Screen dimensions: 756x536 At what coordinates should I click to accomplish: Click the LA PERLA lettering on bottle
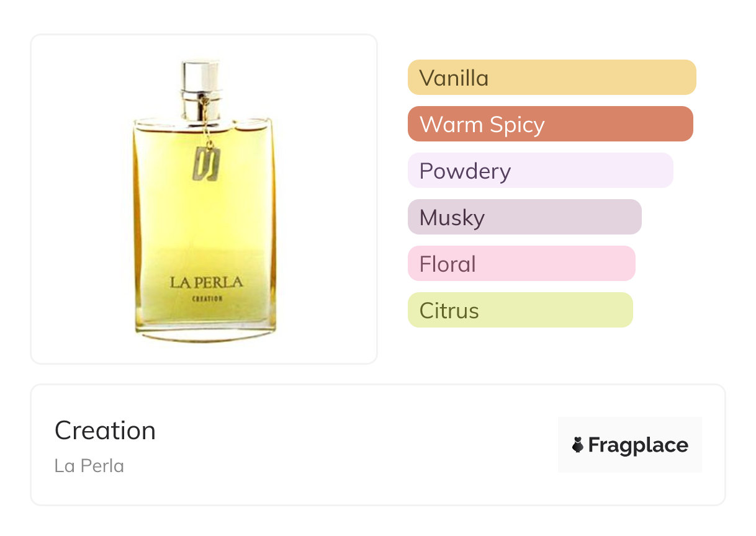205,283
